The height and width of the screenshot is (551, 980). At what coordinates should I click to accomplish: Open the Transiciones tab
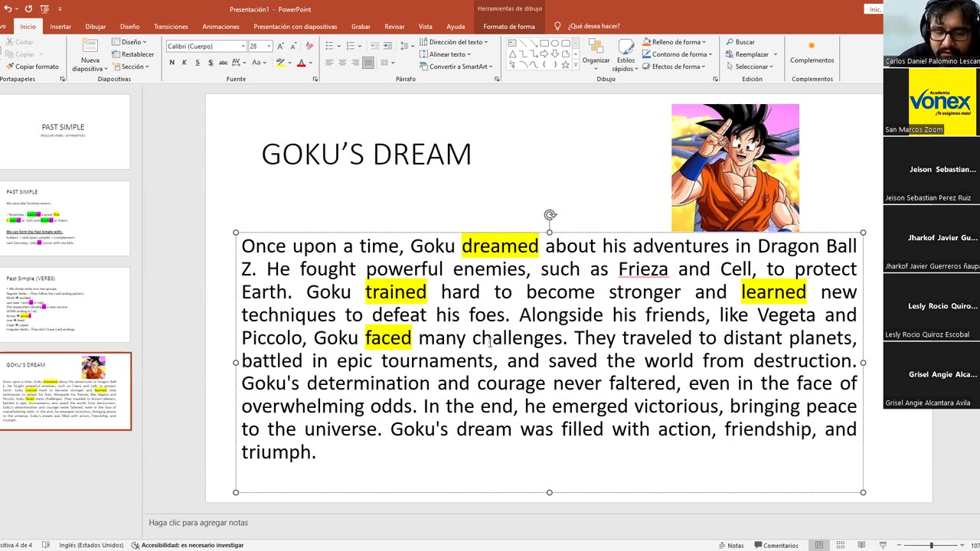click(x=171, y=27)
